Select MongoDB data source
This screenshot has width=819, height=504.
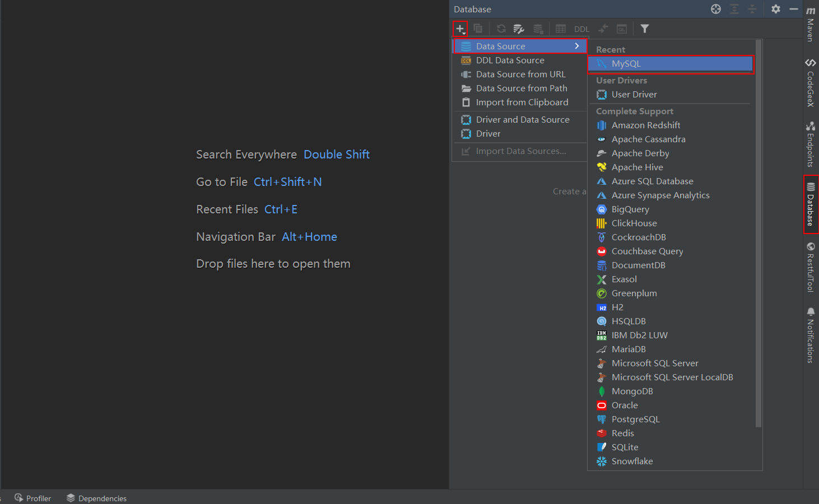tap(671, 391)
